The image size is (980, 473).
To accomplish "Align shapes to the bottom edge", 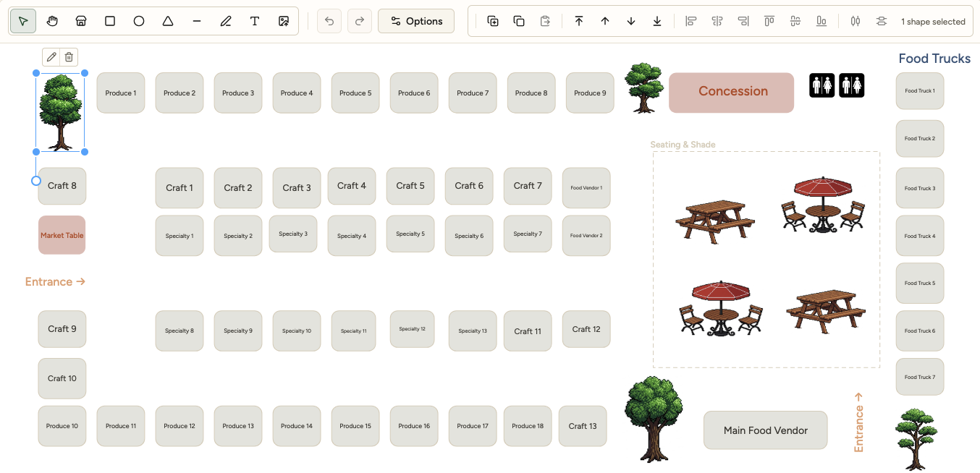I will pyautogui.click(x=821, y=21).
